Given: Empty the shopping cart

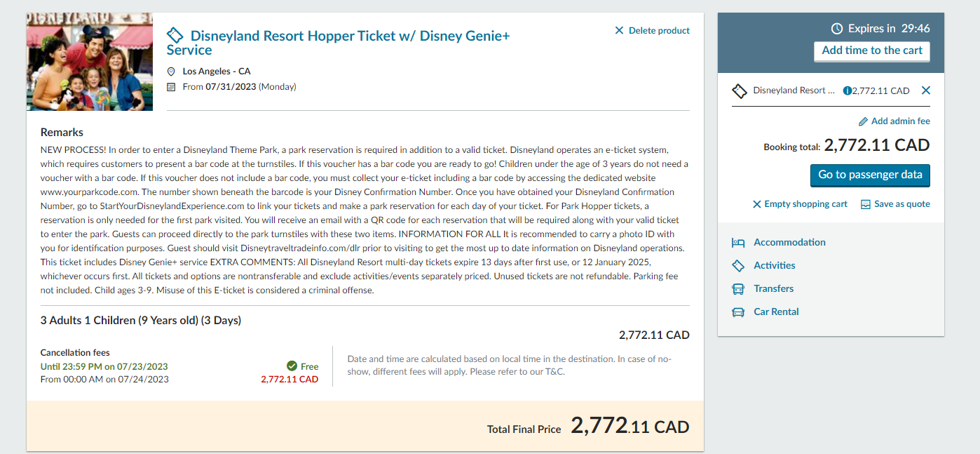Looking at the screenshot, I should point(800,204).
